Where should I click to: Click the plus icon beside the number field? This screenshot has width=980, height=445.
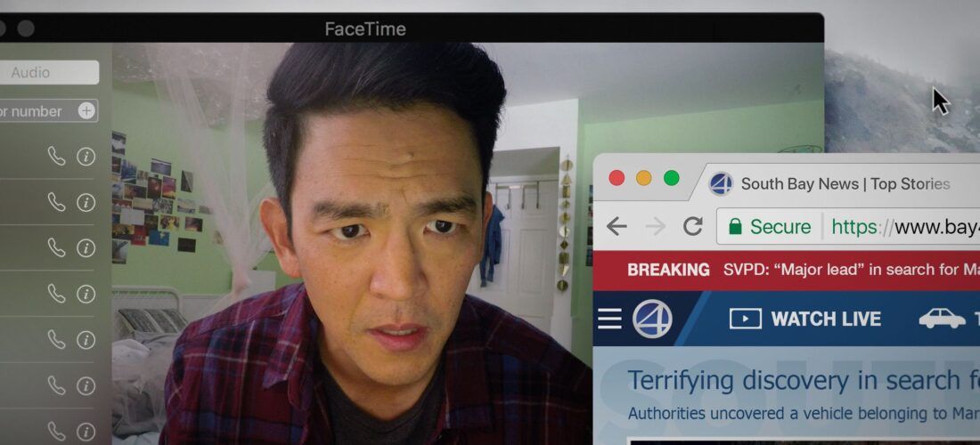[x=86, y=111]
